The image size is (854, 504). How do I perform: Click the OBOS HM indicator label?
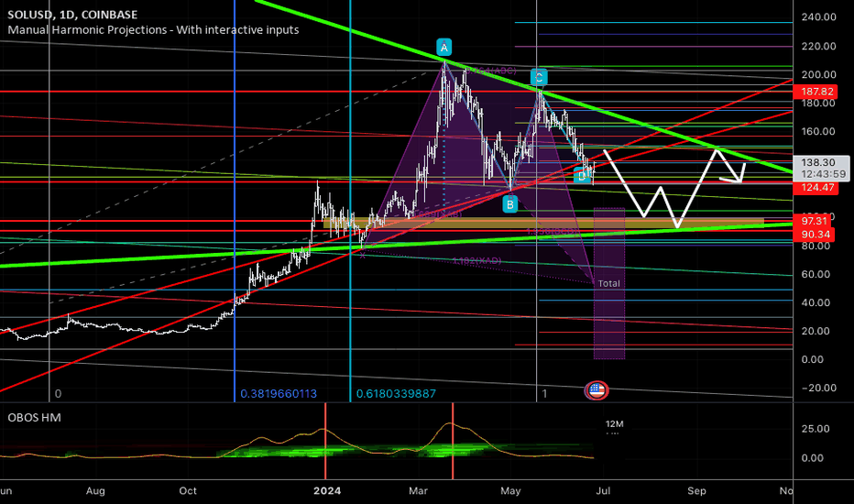coord(34,417)
